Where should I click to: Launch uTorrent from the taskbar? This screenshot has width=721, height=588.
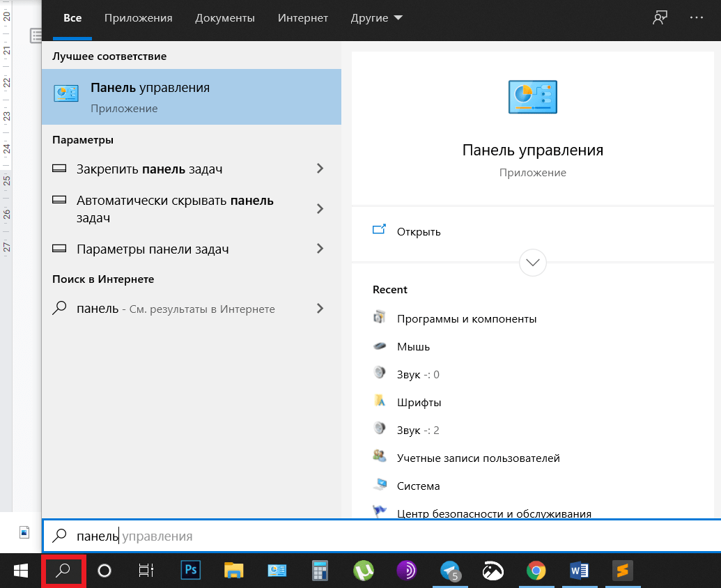[x=363, y=571]
